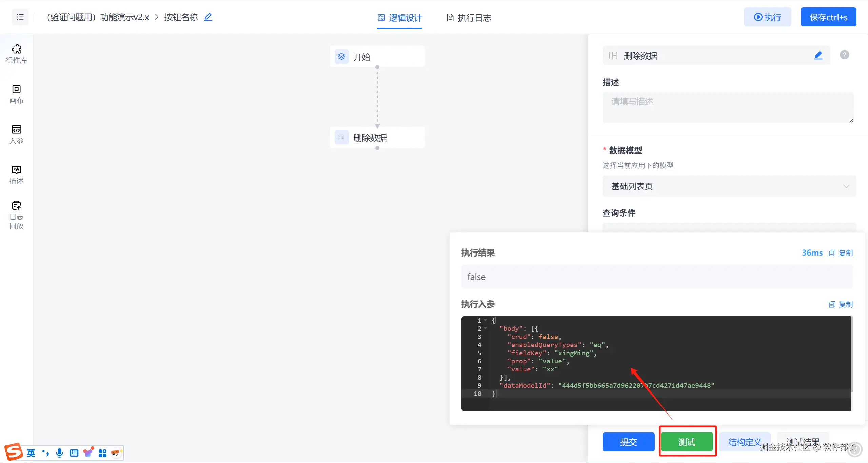This screenshot has width=868, height=463.
Task: Click the edit pencil next to 按钮名称
Action: point(208,17)
